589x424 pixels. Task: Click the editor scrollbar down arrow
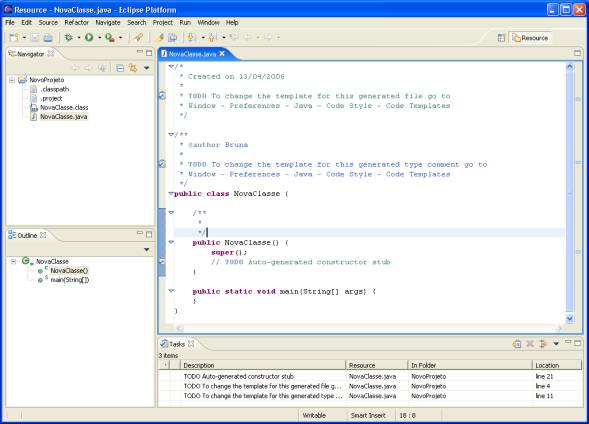click(570, 319)
